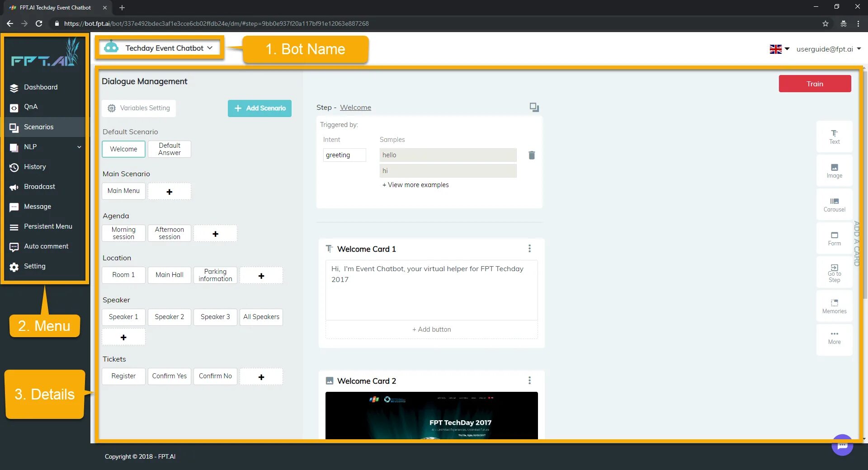The width and height of the screenshot is (868, 470).
Task: Delete the greeting intent trigger
Action: pos(532,155)
